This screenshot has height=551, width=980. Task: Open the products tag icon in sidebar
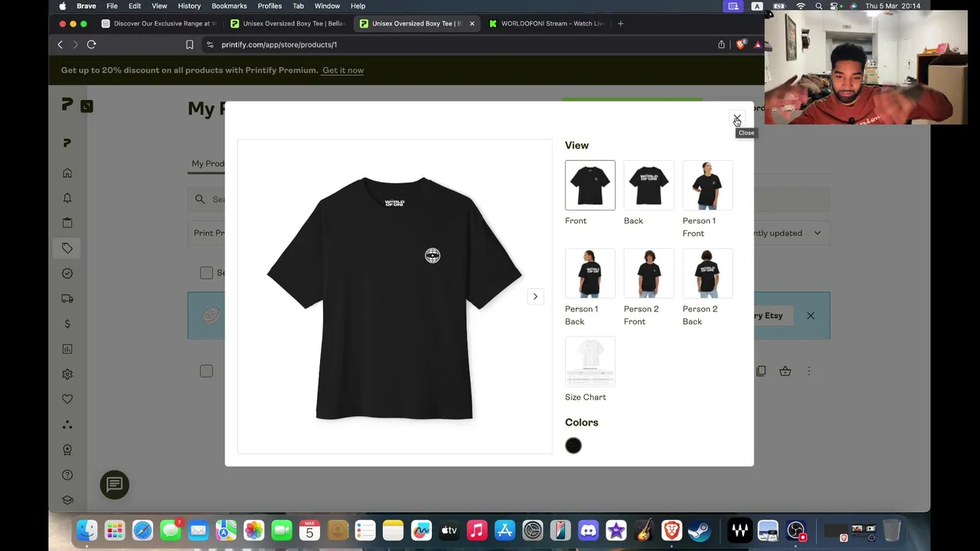(67, 248)
